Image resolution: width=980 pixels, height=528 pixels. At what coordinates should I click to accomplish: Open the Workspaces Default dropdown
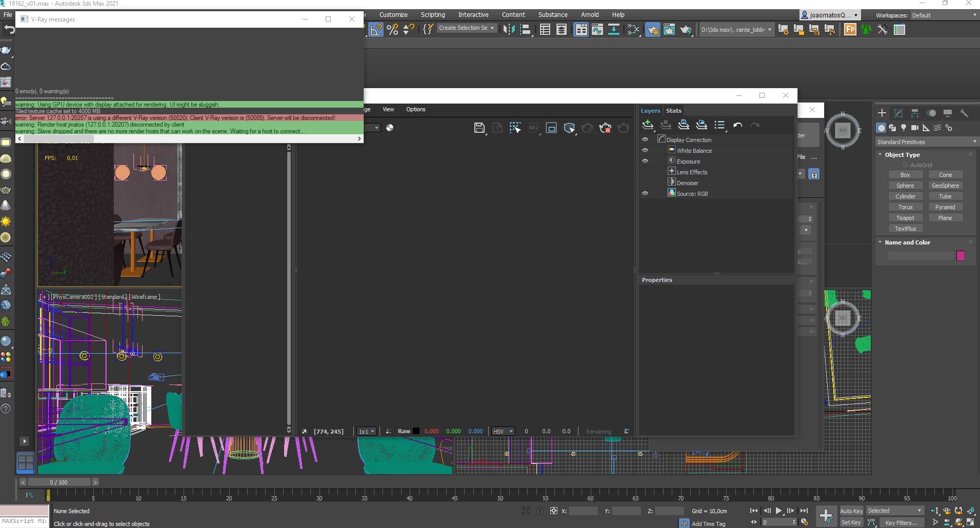point(944,15)
